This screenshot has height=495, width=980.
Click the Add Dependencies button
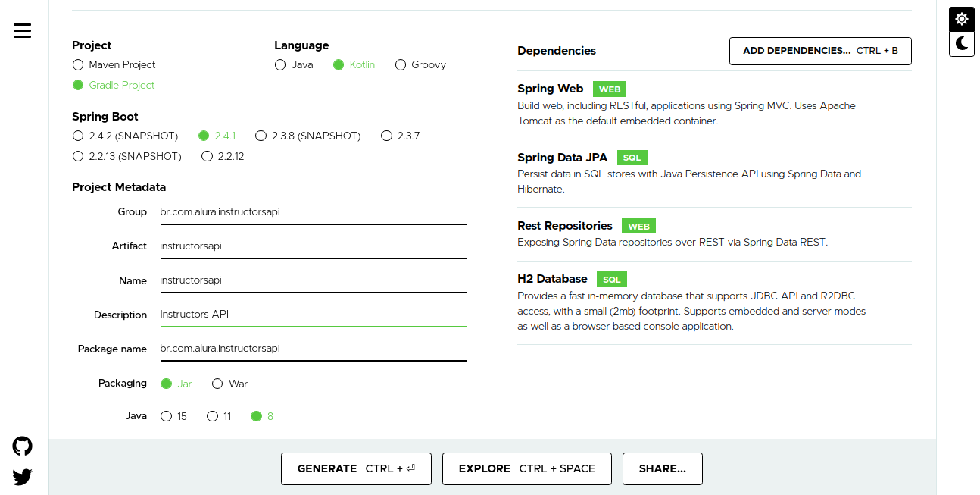click(x=819, y=51)
